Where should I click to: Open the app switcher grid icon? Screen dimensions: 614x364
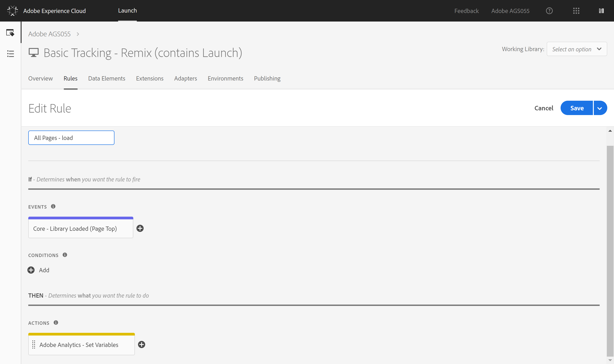point(576,11)
